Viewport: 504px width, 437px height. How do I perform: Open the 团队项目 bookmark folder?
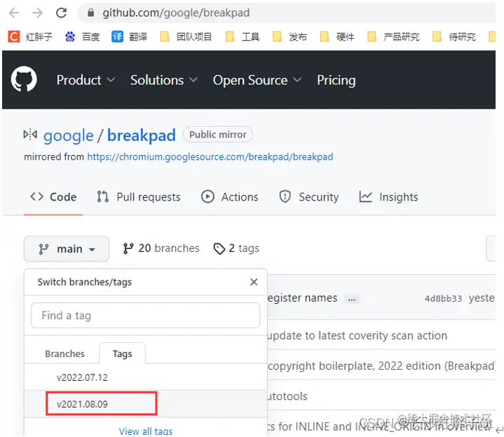186,36
